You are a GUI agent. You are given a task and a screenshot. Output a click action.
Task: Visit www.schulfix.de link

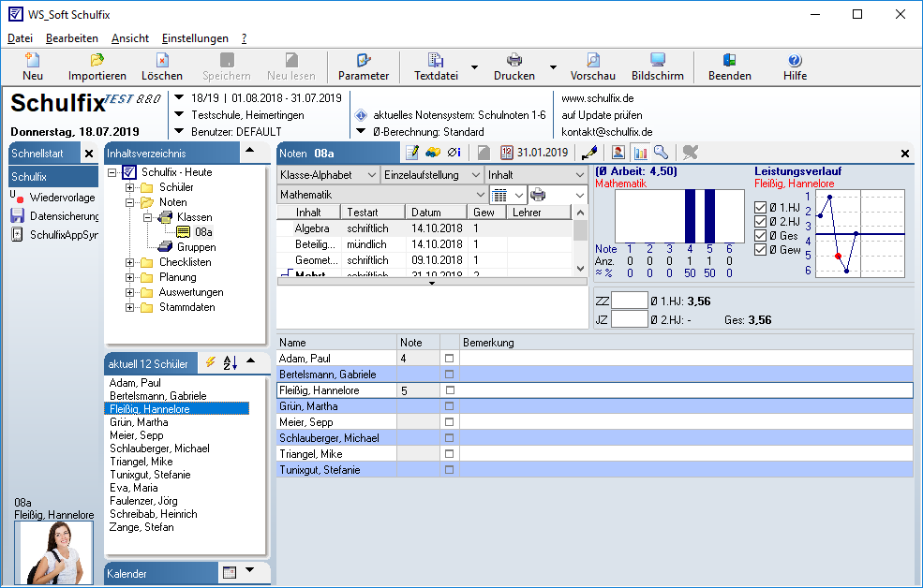tap(598, 98)
